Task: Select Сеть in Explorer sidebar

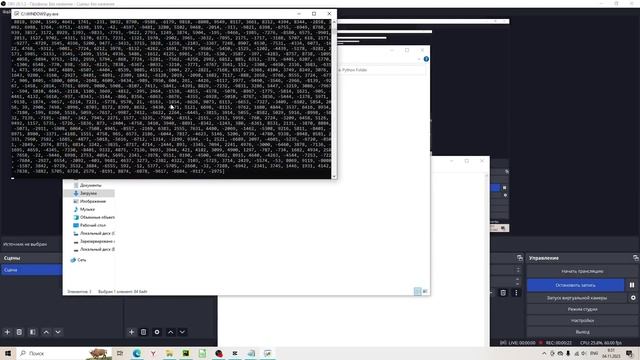Action: click(78, 260)
